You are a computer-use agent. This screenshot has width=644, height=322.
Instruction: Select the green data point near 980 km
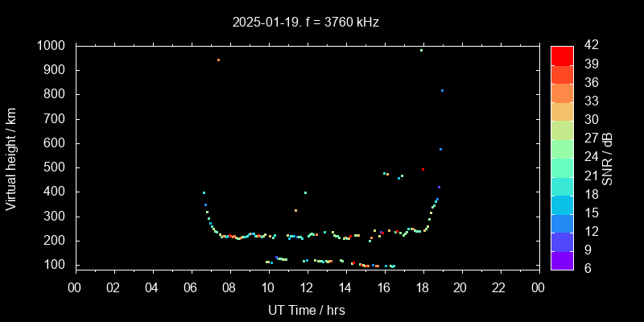(x=421, y=51)
